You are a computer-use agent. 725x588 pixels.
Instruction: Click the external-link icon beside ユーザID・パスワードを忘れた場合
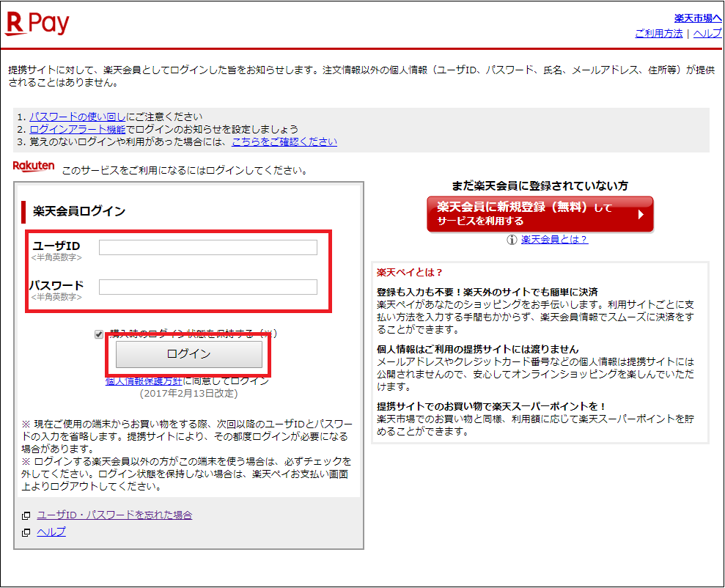(26, 515)
